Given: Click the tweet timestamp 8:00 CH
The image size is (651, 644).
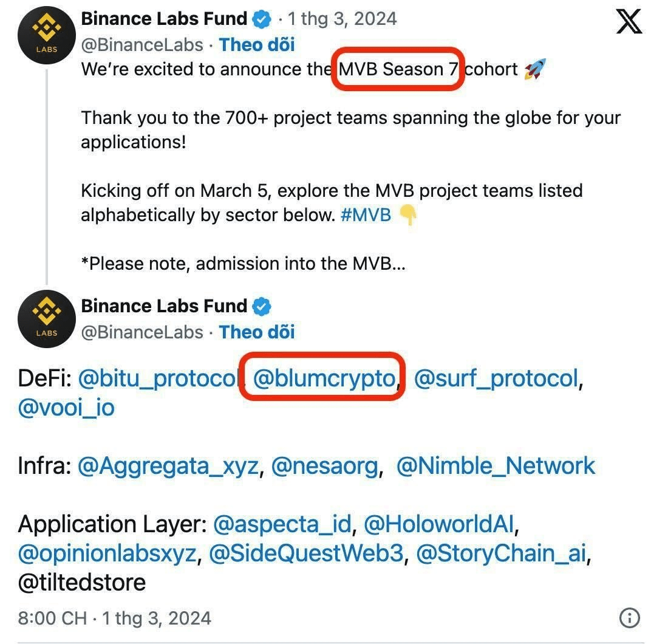Looking at the screenshot, I should pyautogui.click(x=52, y=618).
